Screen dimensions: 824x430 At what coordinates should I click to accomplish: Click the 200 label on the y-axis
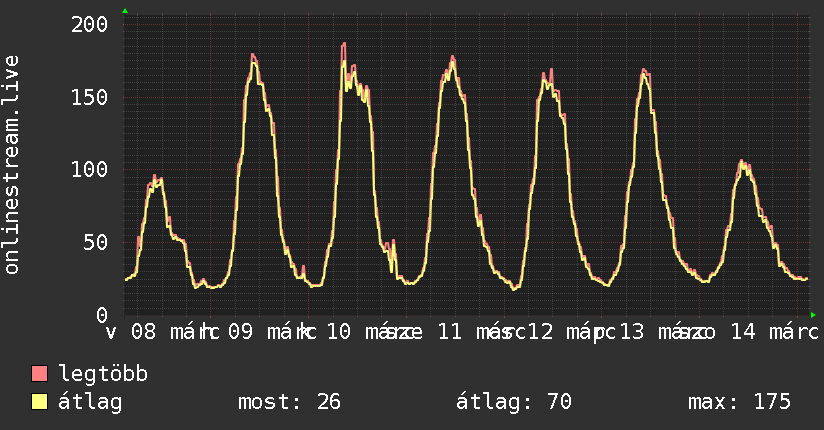coord(89,24)
